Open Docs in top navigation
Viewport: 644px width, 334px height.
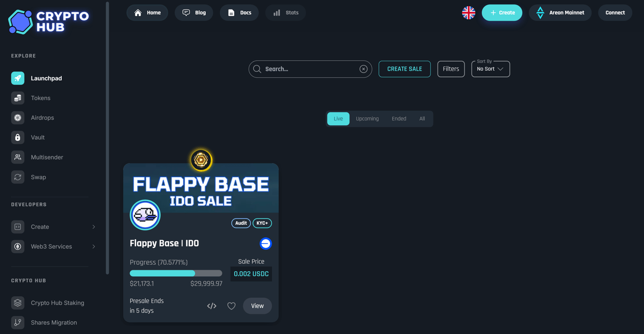click(x=239, y=13)
